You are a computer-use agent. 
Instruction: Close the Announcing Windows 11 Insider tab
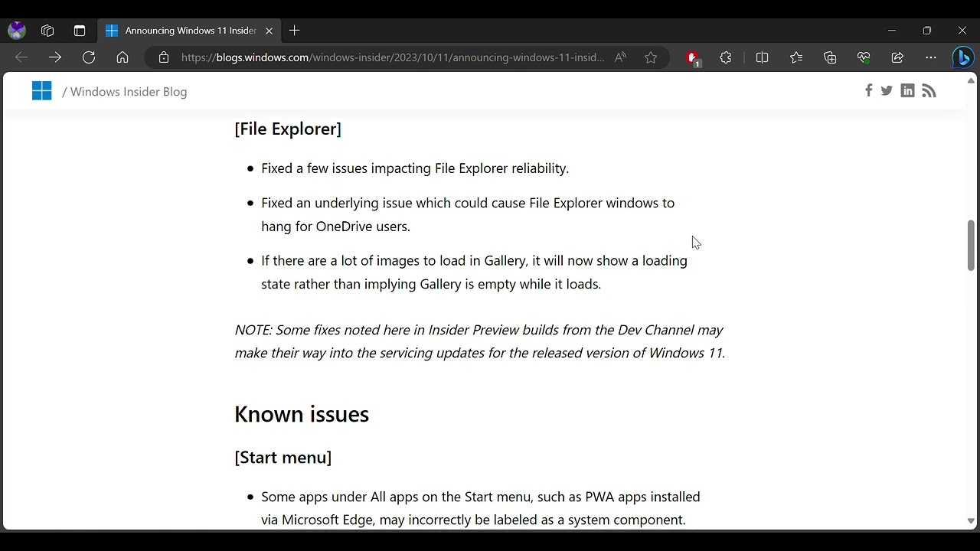tap(269, 31)
